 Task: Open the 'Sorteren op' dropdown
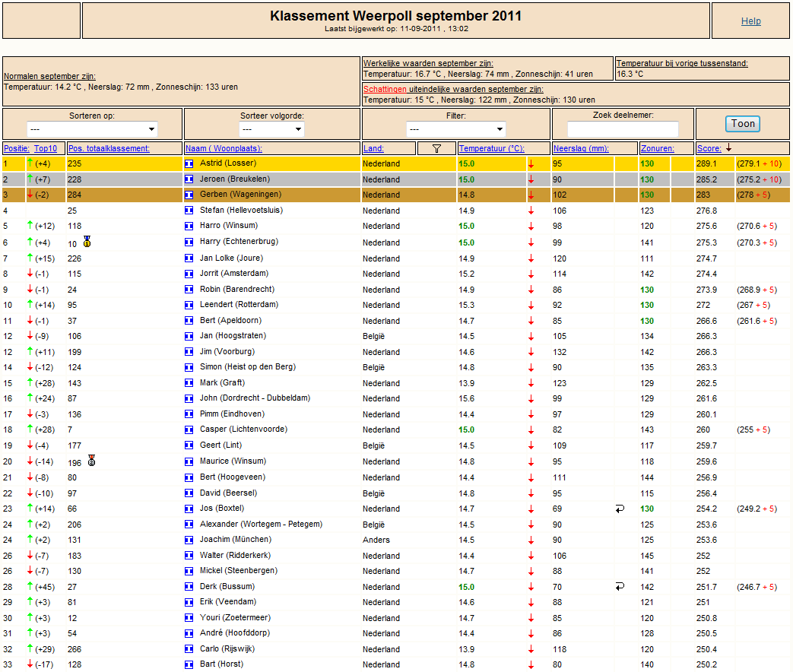92,129
